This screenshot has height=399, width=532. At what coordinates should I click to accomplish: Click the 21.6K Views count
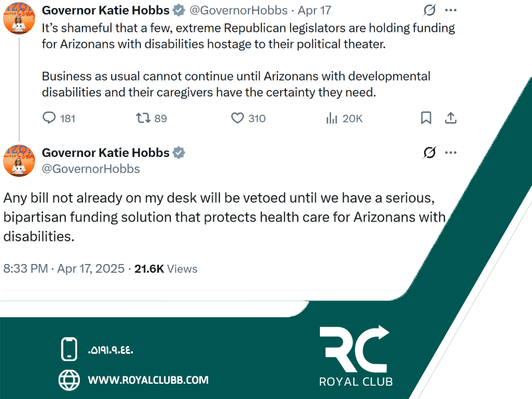[x=166, y=269]
